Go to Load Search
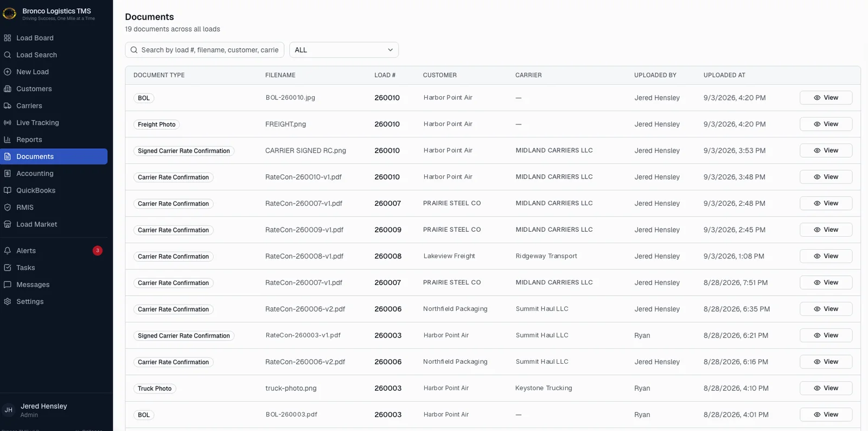The width and height of the screenshot is (868, 431). (x=54, y=55)
